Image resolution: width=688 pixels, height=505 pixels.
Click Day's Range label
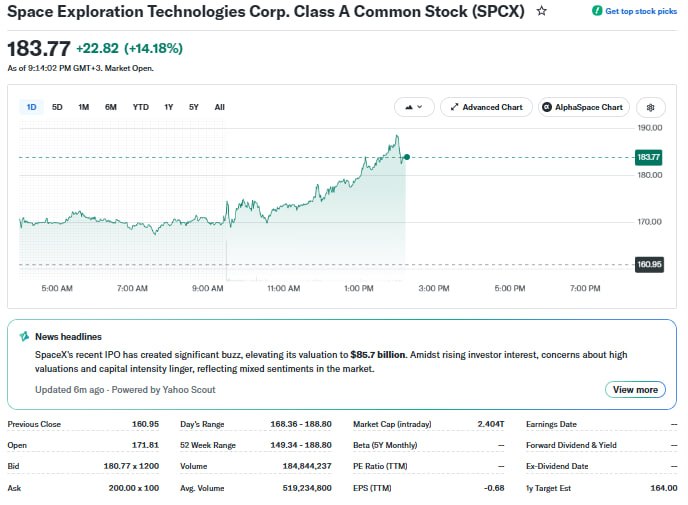point(202,424)
